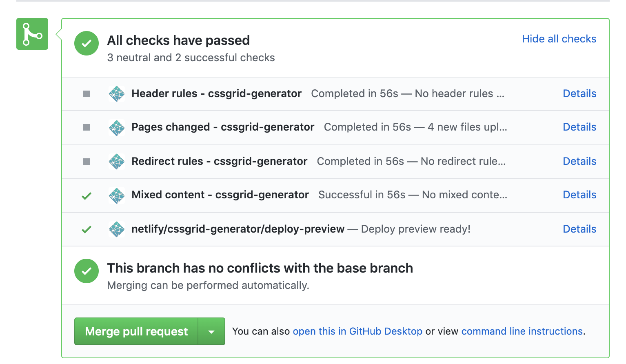Click the green check beside deploy-preview status
Viewport: 626px width, 364px height.
[x=86, y=229]
